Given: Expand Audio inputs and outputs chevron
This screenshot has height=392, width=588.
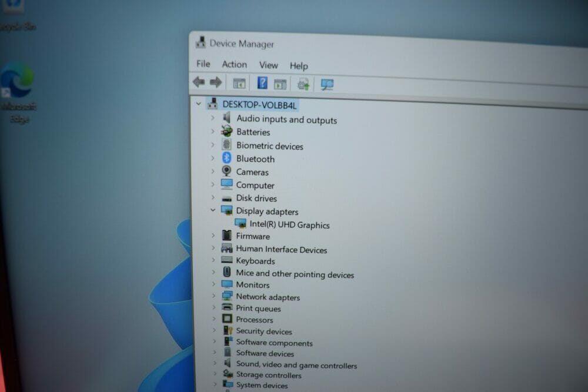Looking at the screenshot, I should [213, 118].
